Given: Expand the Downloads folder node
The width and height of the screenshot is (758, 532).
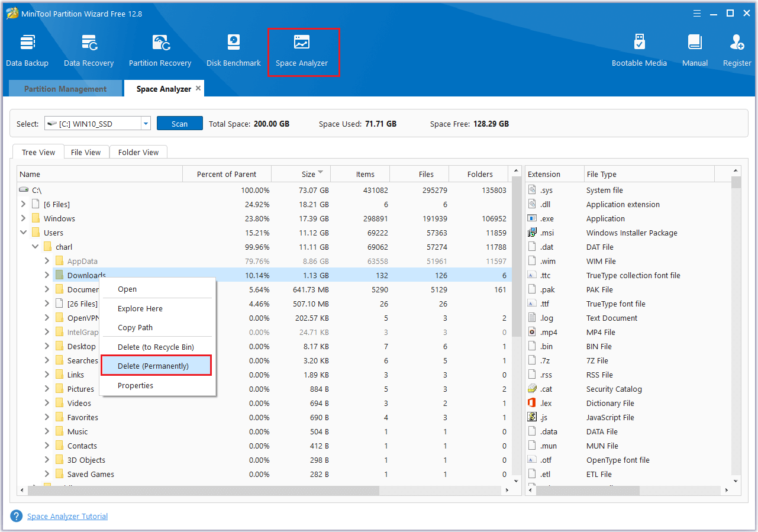Looking at the screenshot, I should (x=47, y=275).
